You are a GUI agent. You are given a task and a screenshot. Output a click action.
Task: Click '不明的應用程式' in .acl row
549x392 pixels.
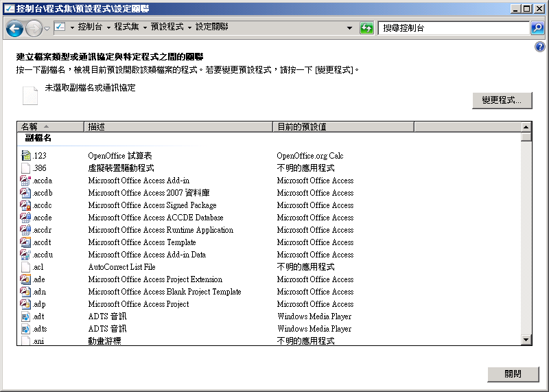coord(305,267)
